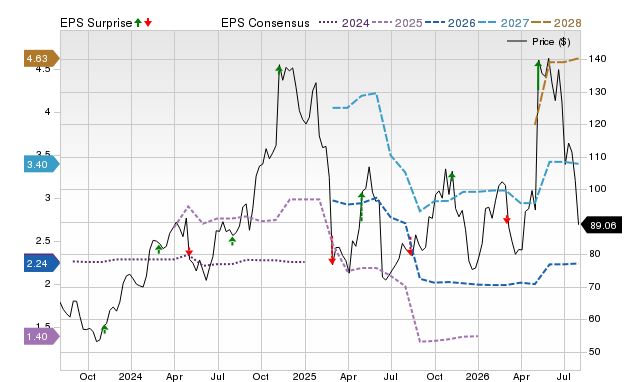Click the 60 price axis label
This screenshot has height=382, width=640.
(x=594, y=319)
